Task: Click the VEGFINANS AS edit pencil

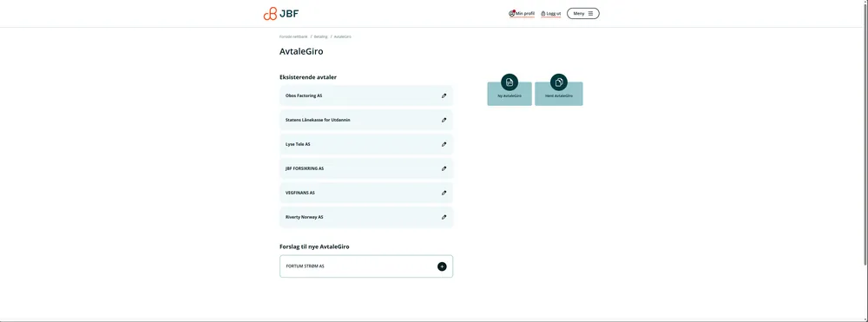Action: tap(444, 193)
